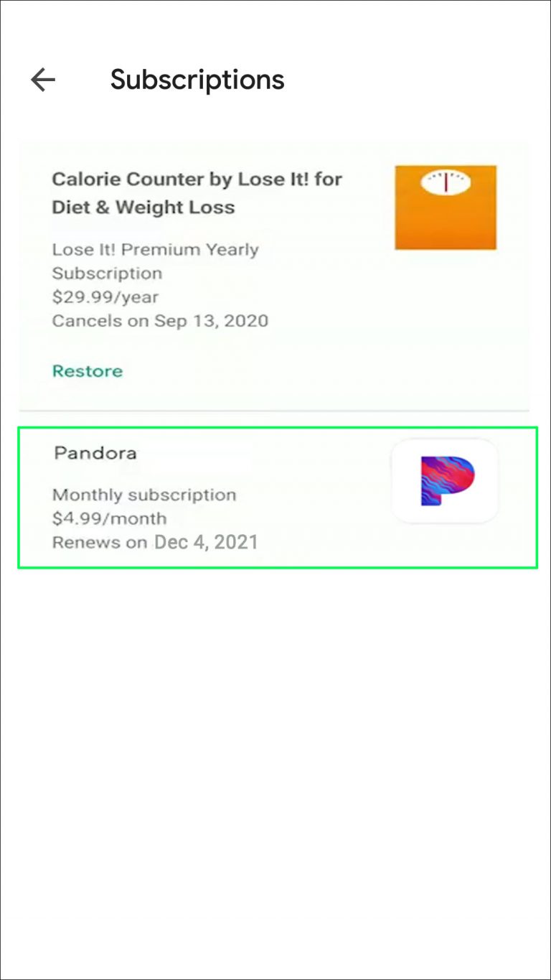
Task: Select the 'Renews on Dec 4, 2021' text
Action: (155, 542)
